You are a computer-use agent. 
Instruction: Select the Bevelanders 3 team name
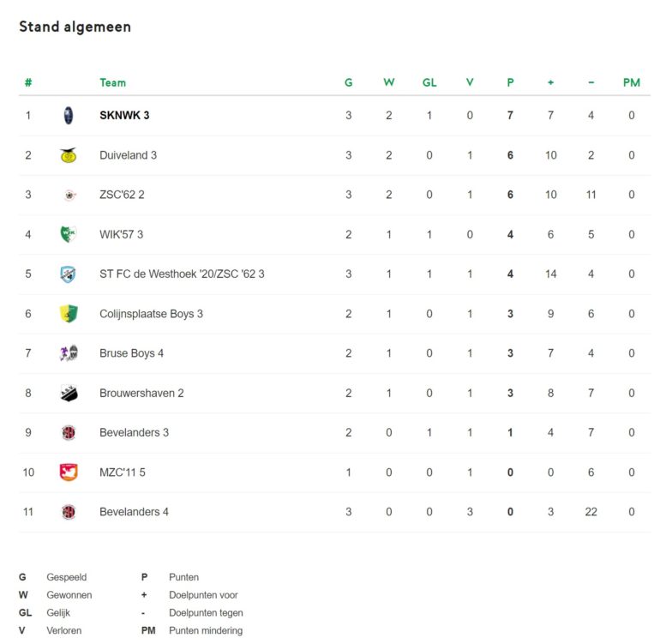[x=134, y=432]
